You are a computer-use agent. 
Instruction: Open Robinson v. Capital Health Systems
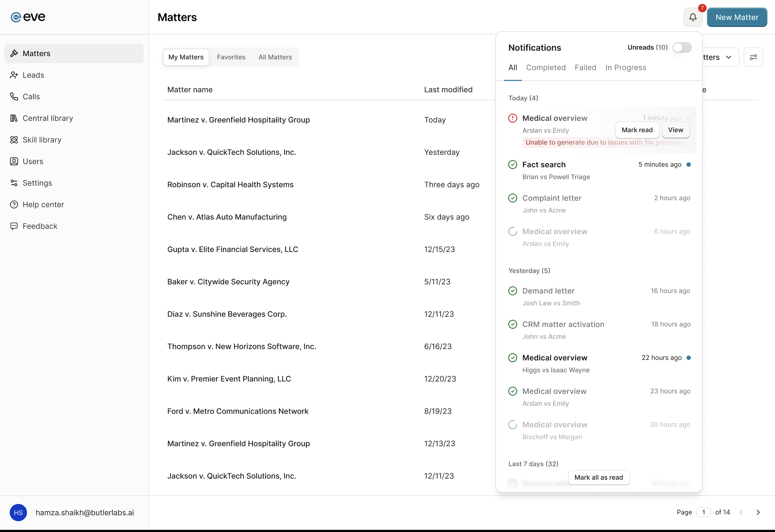(x=230, y=185)
